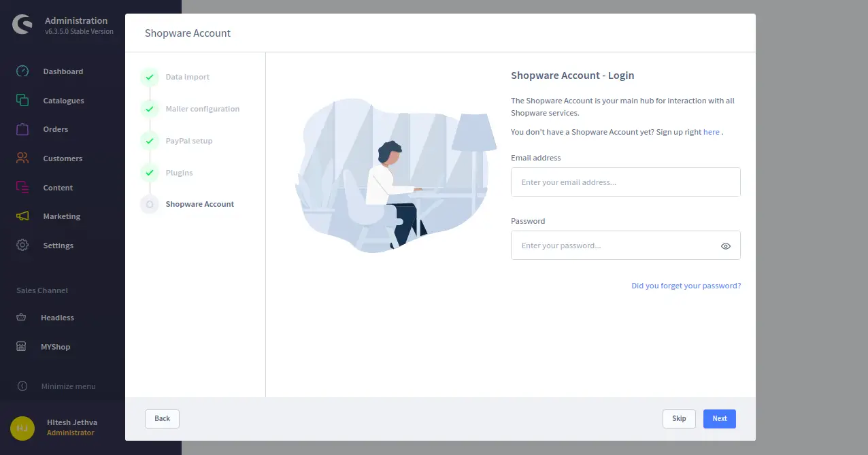Screen dimensions: 868x455
Task: Toggle password visibility eye icon
Action: pos(726,246)
